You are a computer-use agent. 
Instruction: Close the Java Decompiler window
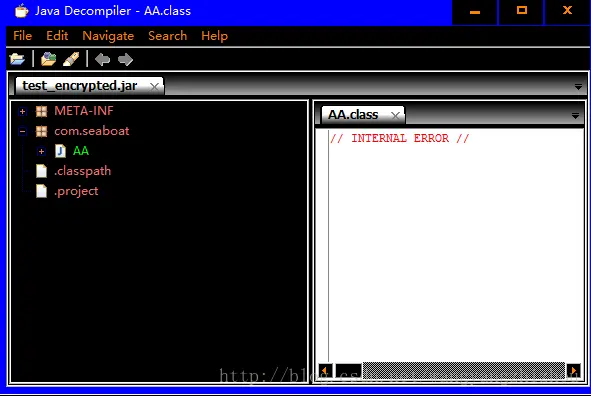pyautogui.click(x=568, y=12)
